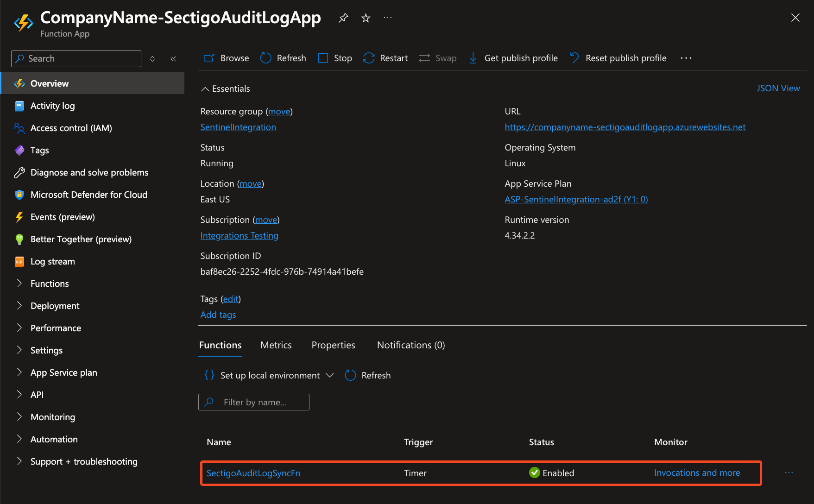Pin the Function App to dashboard
This screenshot has width=814, height=504.
point(343,18)
